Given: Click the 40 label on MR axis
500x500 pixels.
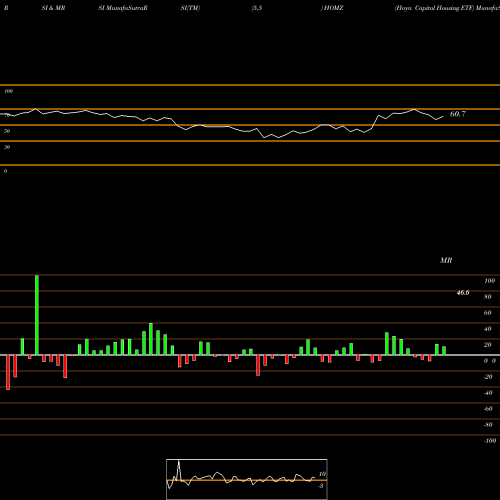Looking at the screenshot, I should click(488, 329).
